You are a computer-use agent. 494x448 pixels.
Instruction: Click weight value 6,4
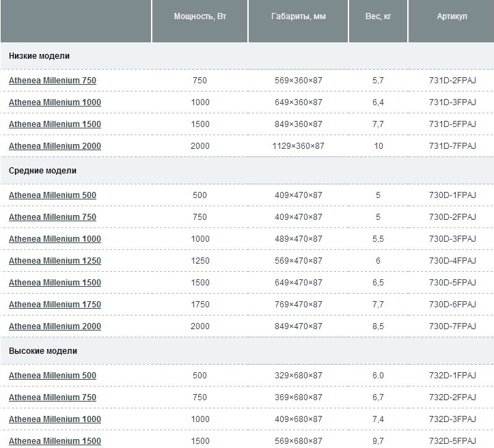378,102
